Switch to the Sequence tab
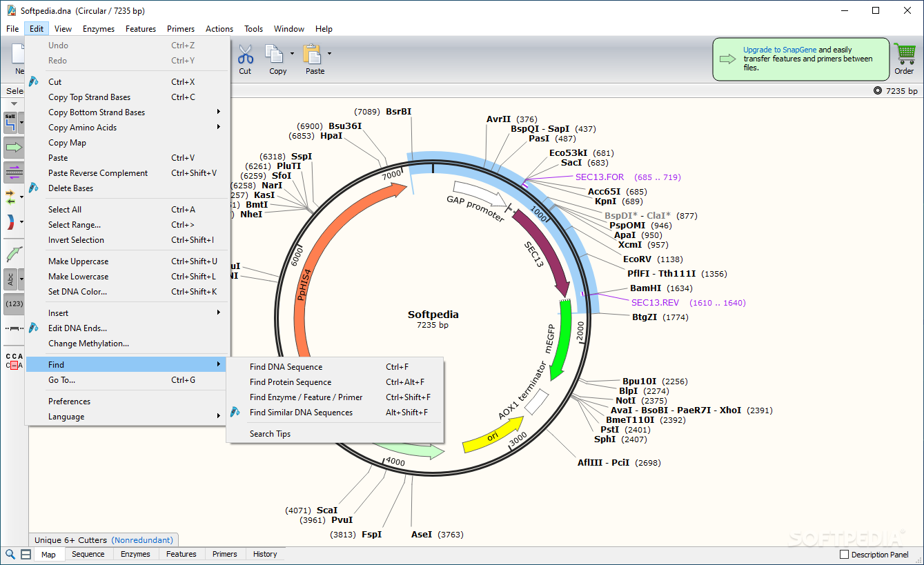 point(88,554)
